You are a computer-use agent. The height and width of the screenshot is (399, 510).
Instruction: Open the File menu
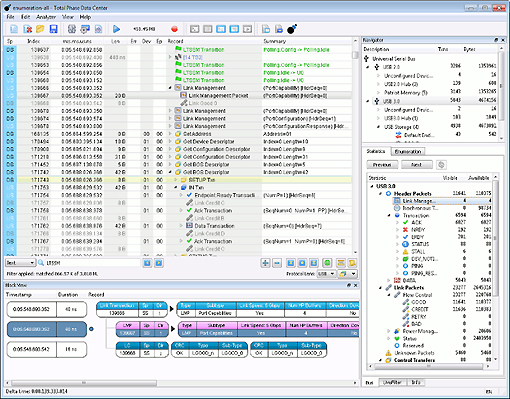click(10, 17)
